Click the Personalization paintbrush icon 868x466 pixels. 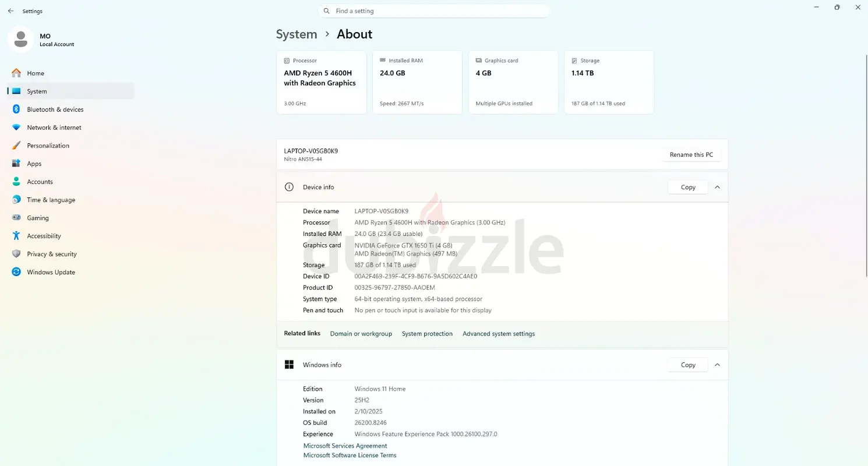pos(16,146)
